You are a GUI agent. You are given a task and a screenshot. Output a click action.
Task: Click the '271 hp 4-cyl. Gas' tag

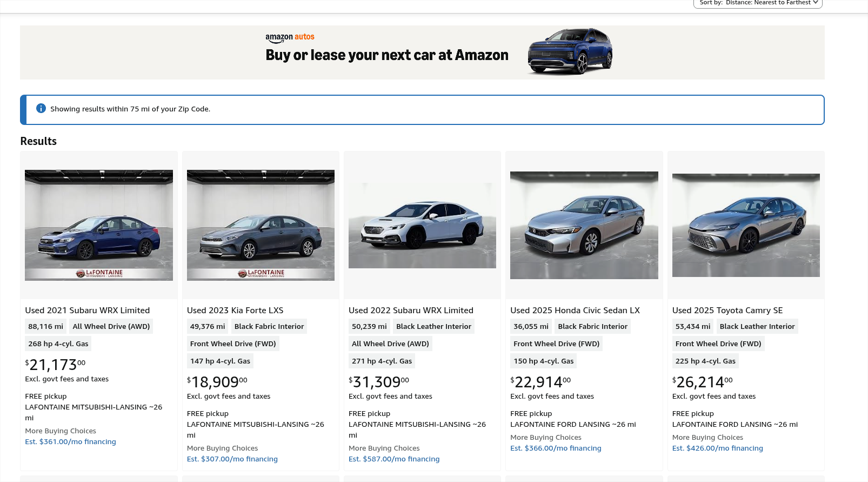(x=382, y=361)
